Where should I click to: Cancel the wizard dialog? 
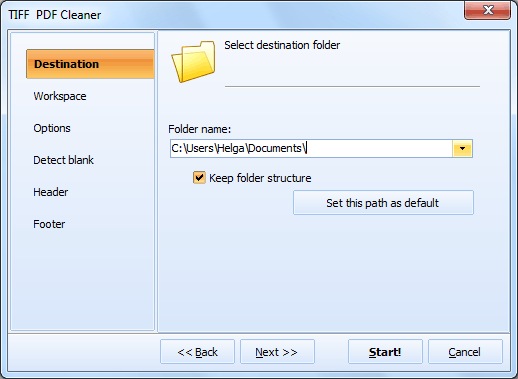click(x=465, y=352)
